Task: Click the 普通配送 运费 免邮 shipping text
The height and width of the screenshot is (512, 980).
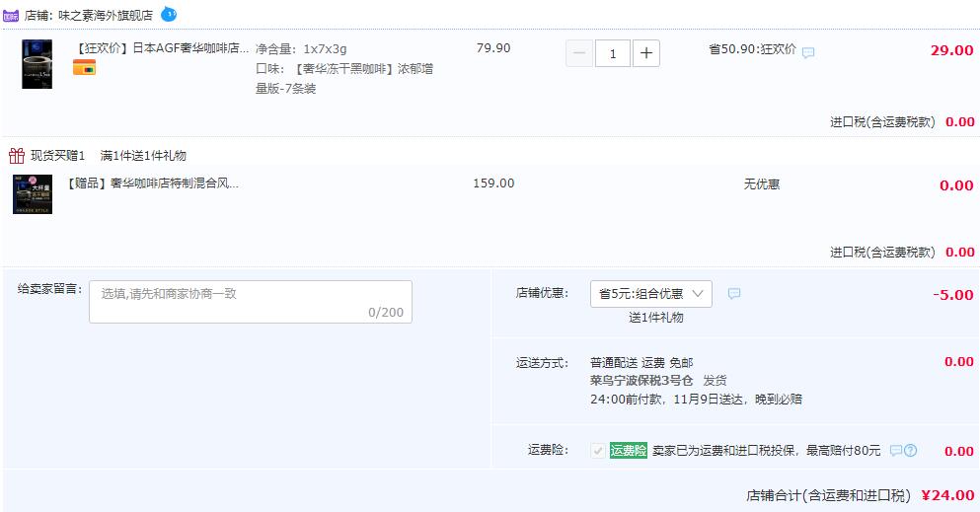Action: tap(641, 363)
